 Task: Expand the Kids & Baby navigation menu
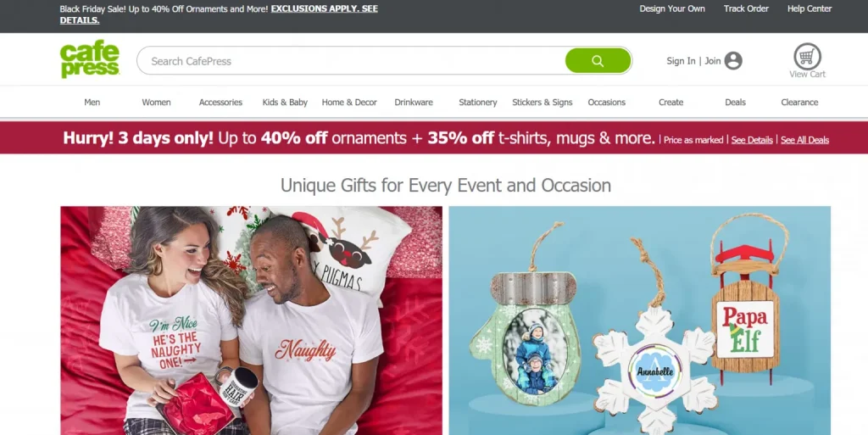285,103
